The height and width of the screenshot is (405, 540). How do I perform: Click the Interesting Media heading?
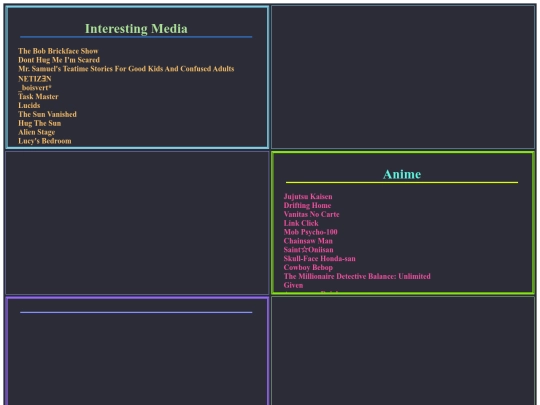tap(136, 29)
